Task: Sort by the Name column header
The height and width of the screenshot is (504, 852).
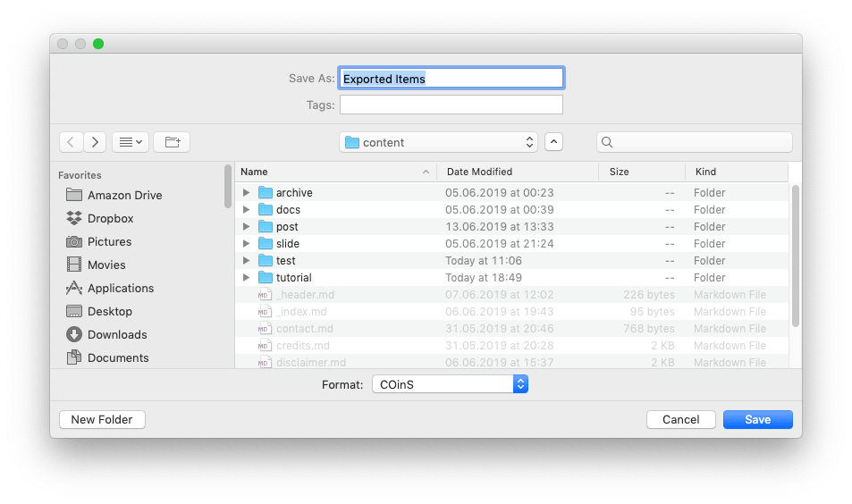Action: [336, 172]
